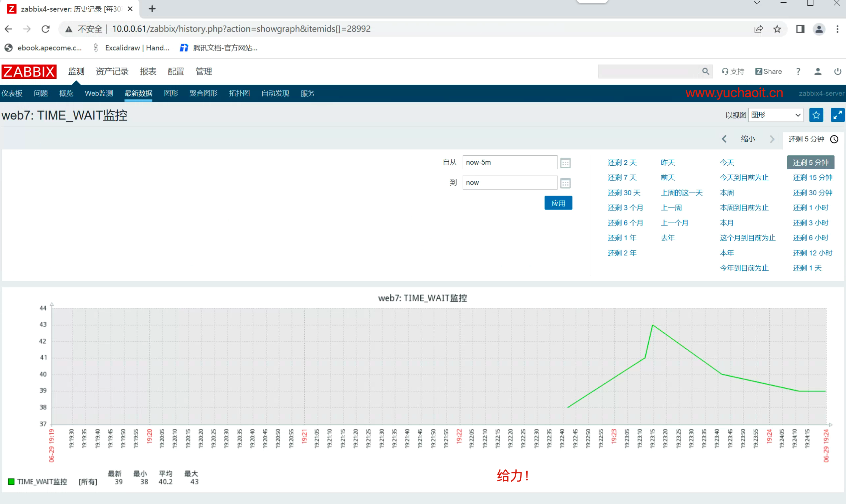Image resolution: width=846 pixels, height=504 pixels.
Task: Shift time range back with left chevron
Action: [724, 139]
